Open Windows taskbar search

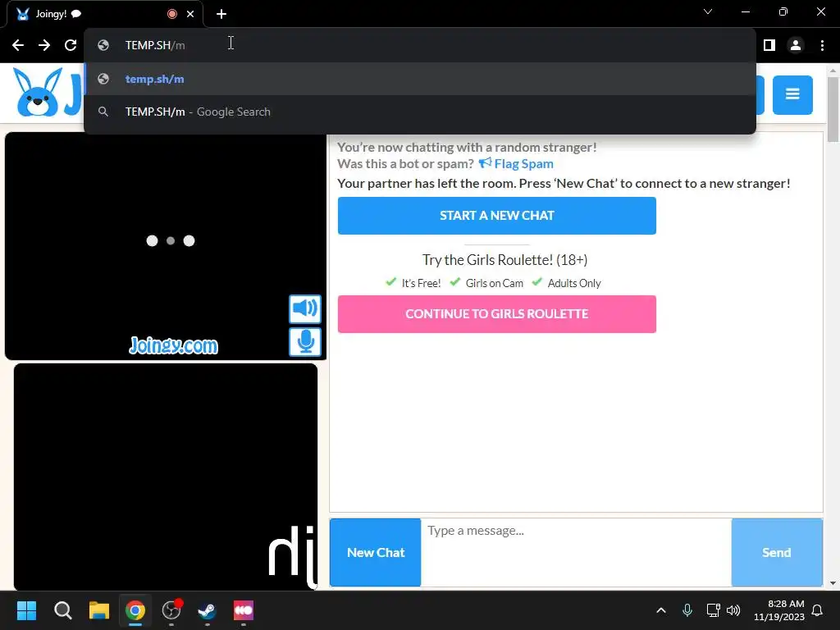pyautogui.click(x=62, y=610)
